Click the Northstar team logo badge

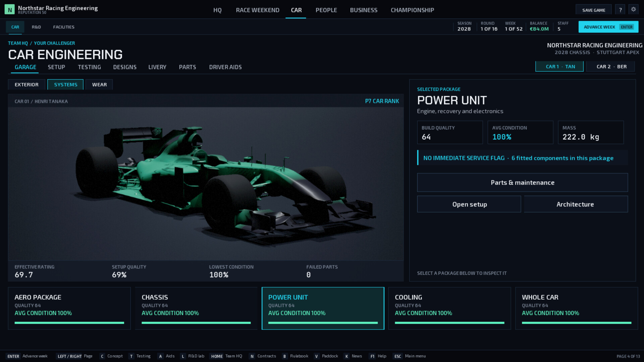(x=10, y=10)
